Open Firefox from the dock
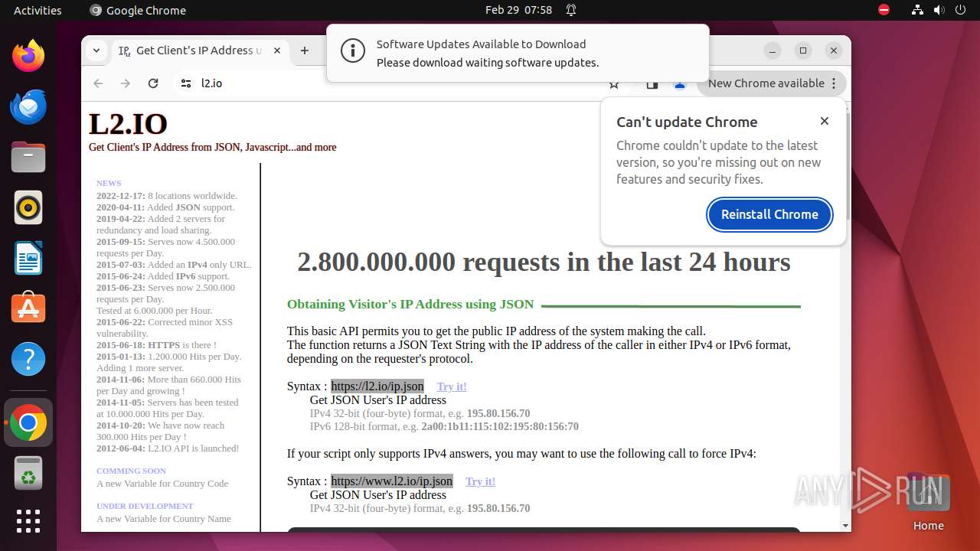The width and height of the screenshot is (980, 551). coord(28,56)
